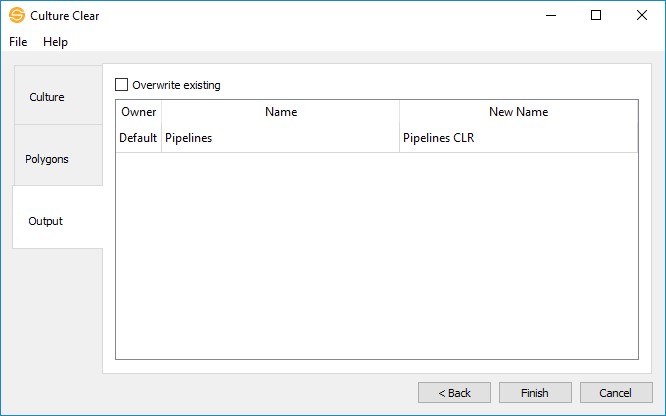The height and width of the screenshot is (416, 666).
Task: Select the Pipelines name cell
Action: pos(280,138)
